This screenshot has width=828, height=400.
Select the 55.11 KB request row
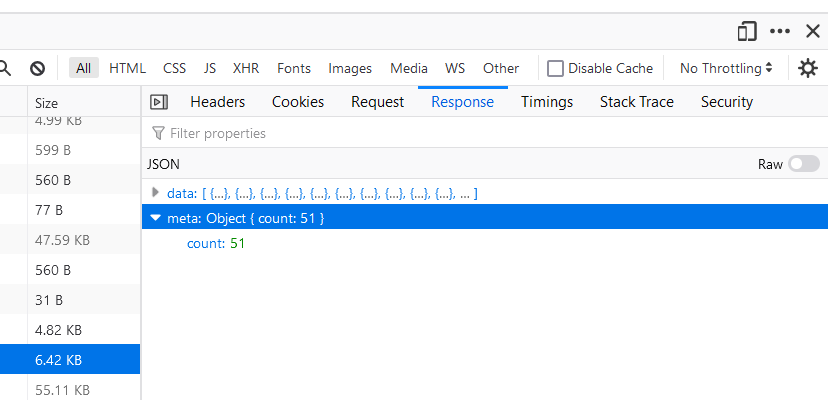(x=70, y=390)
